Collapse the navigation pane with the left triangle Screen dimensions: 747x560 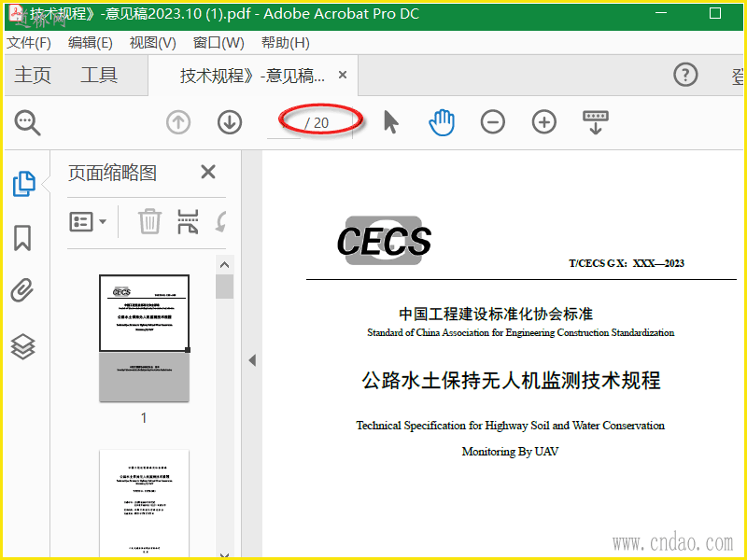252,360
